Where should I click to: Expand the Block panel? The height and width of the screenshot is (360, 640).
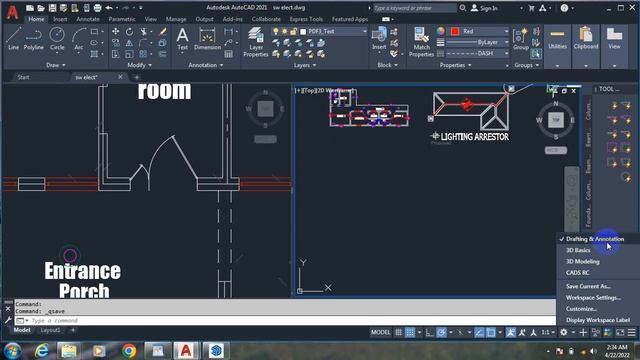click(387, 65)
